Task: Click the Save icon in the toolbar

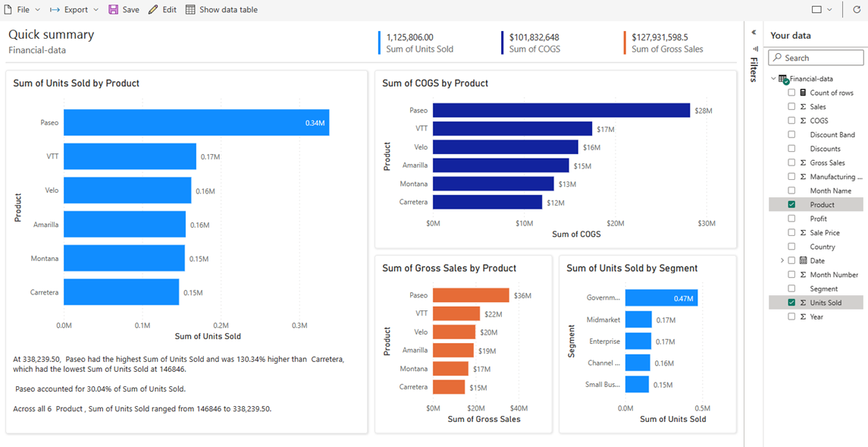Action: click(114, 9)
